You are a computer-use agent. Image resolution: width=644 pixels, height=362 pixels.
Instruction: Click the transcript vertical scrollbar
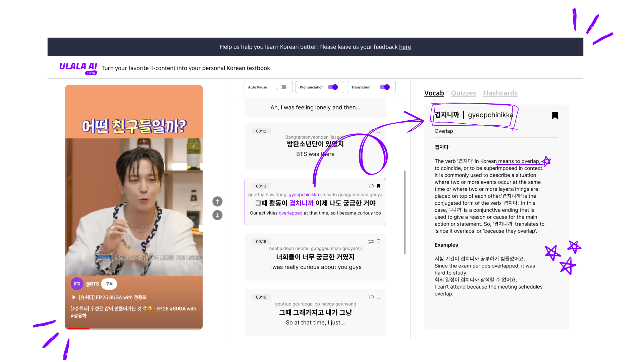click(405, 212)
